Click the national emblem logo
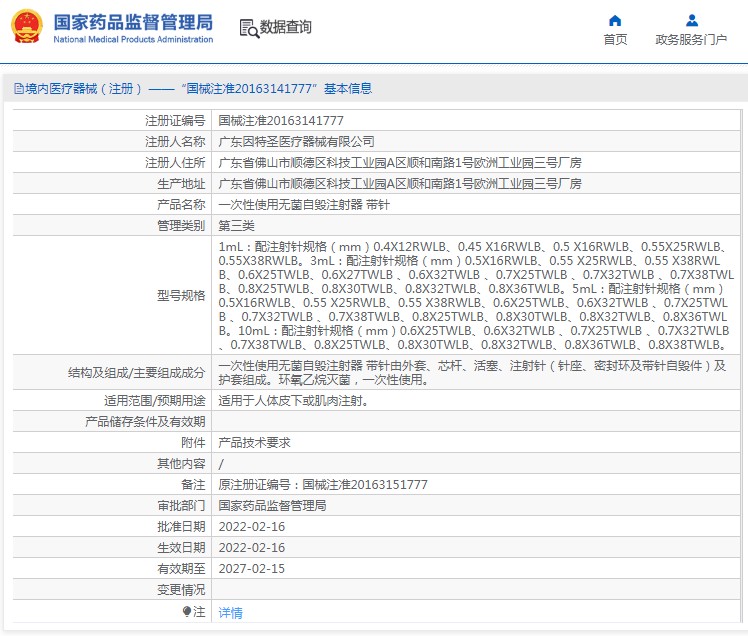The width and height of the screenshot is (748, 636). tap(27, 27)
